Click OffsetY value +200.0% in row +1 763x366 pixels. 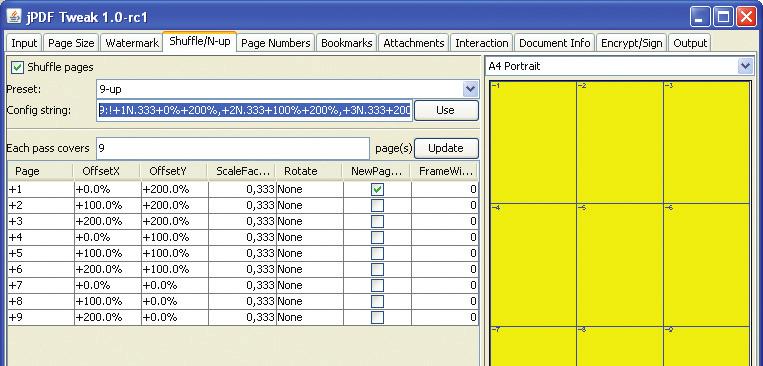coord(175,189)
